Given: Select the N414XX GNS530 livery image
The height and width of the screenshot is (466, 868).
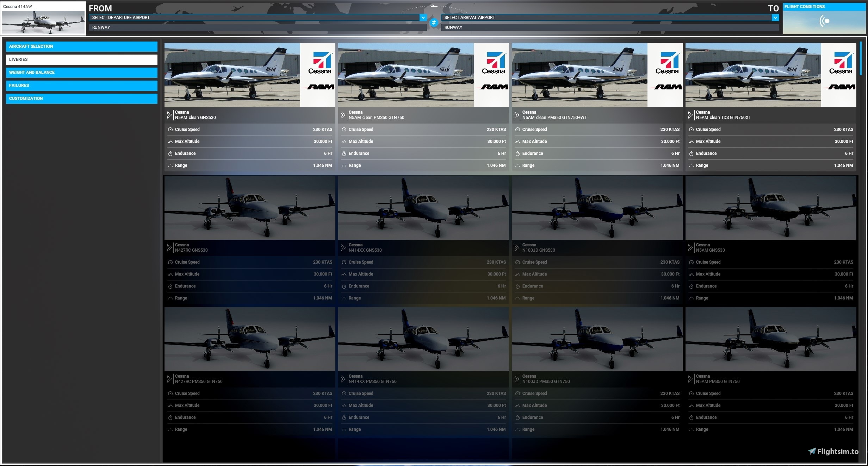Looking at the screenshot, I should [423, 208].
